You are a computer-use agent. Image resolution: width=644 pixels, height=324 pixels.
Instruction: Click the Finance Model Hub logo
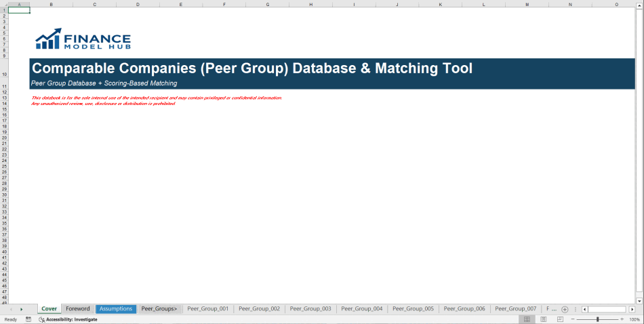click(83, 40)
